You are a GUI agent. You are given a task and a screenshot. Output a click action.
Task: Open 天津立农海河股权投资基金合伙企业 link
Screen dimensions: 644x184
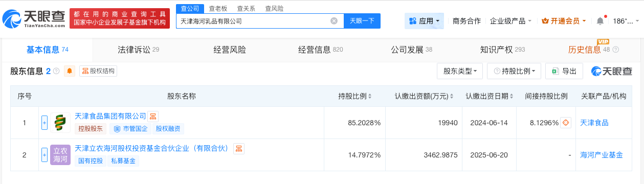pyautogui.click(x=152, y=149)
